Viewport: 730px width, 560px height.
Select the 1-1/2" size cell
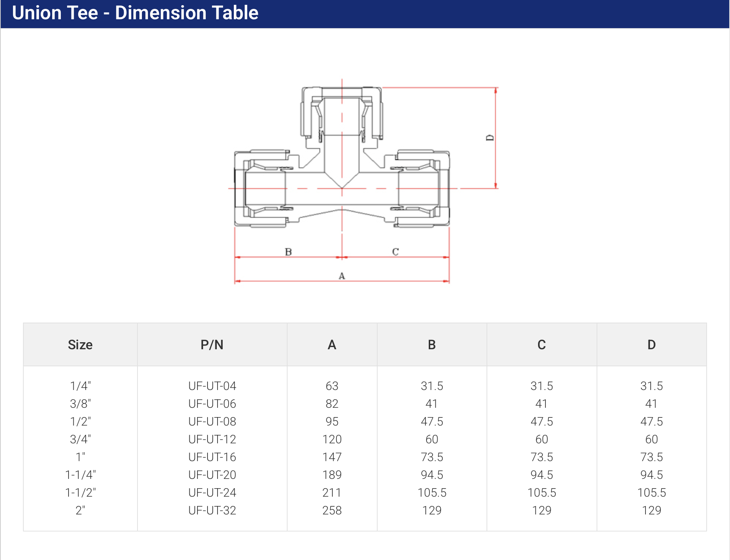80,493
